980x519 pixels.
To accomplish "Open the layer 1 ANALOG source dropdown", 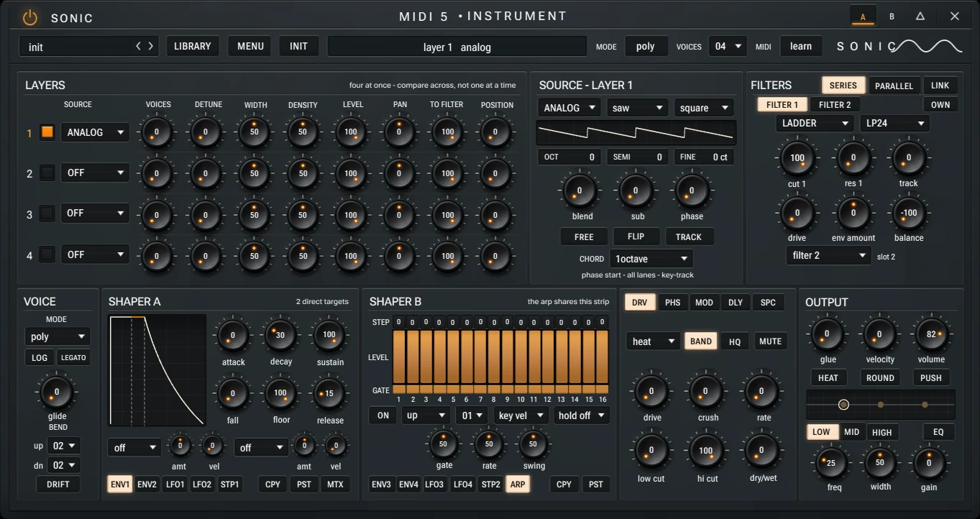I will (95, 132).
